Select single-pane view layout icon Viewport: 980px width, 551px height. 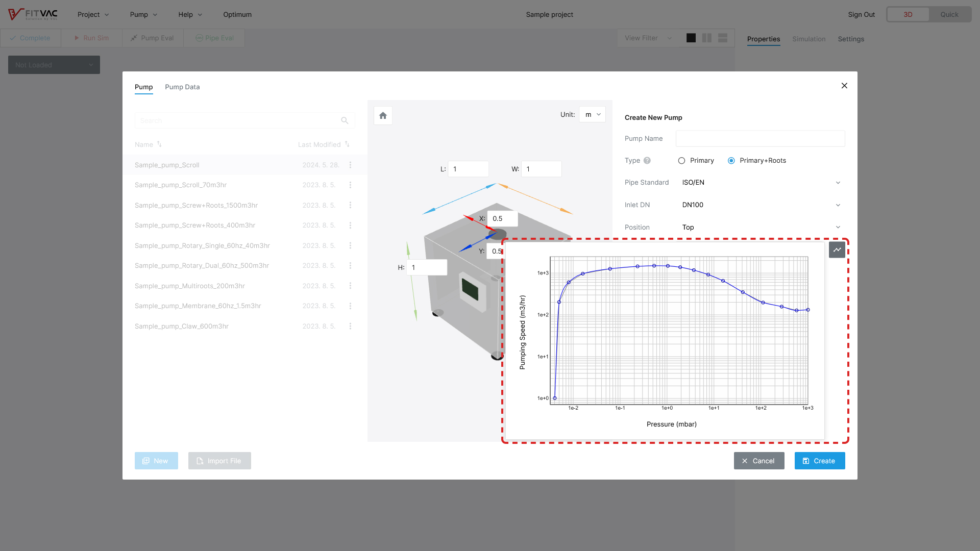pyautogui.click(x=691, y=38)
